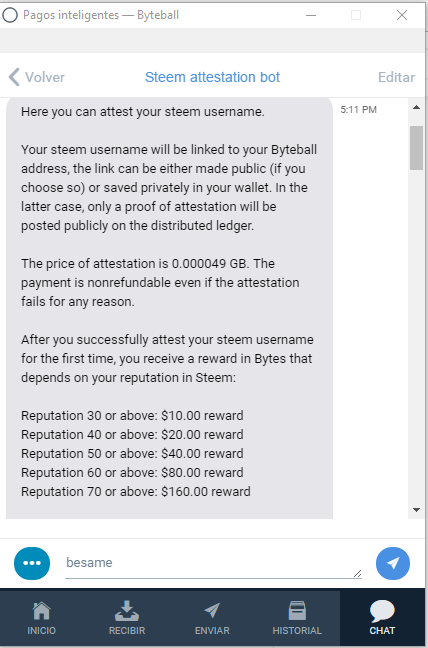
Task: Open the Historial icon in bottom bar
Action: click(297, 610)
